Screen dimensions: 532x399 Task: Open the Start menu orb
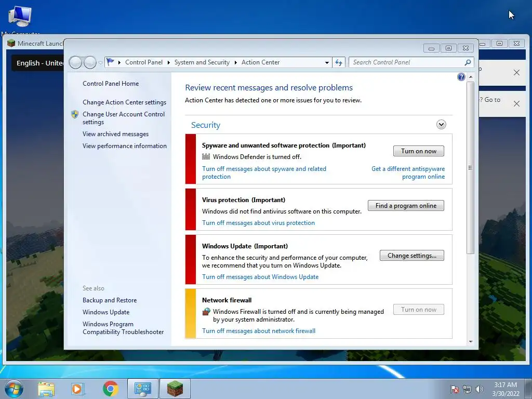[14, 389]
